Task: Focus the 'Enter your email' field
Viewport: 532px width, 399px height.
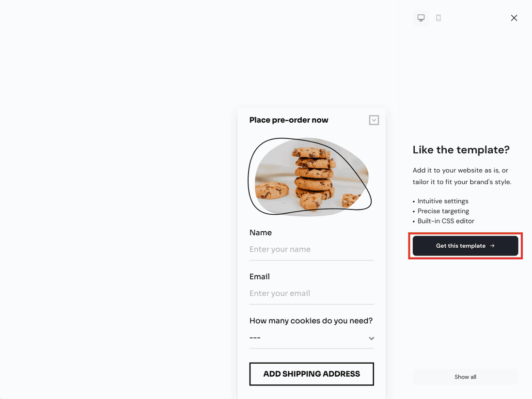Action: click(312, 293)
